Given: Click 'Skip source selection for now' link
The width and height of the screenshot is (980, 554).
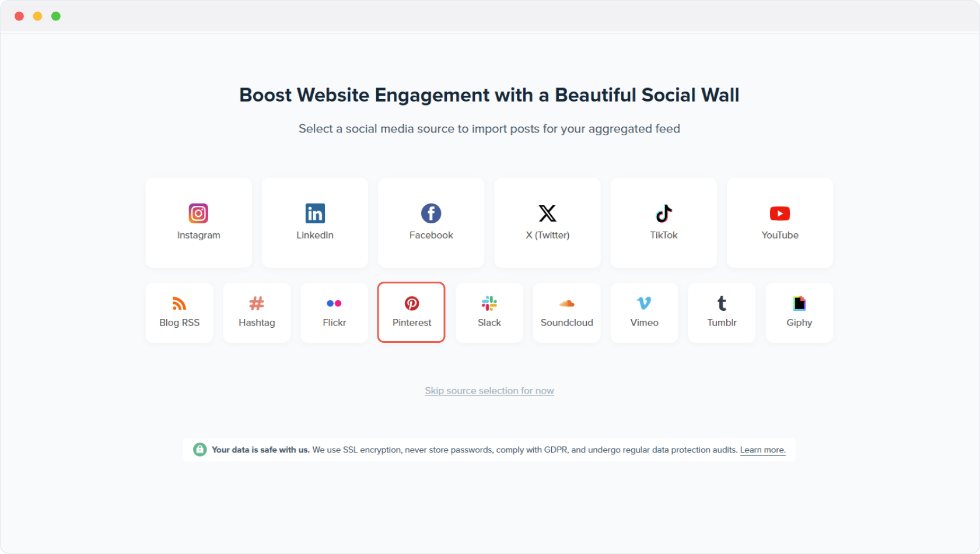Looking at the screenshot, I should tap(489, 391).
